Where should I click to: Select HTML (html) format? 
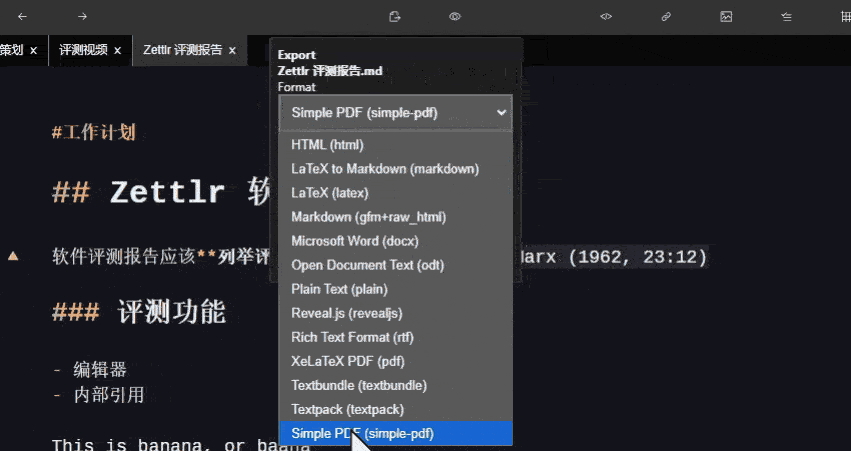click(396, 145)
